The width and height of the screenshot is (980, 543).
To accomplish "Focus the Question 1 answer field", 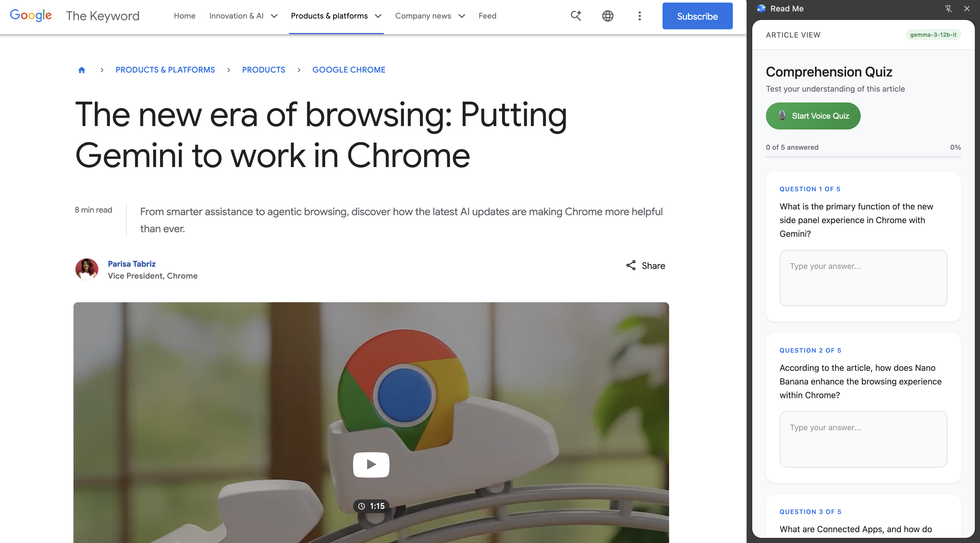I will pos(863,278).
